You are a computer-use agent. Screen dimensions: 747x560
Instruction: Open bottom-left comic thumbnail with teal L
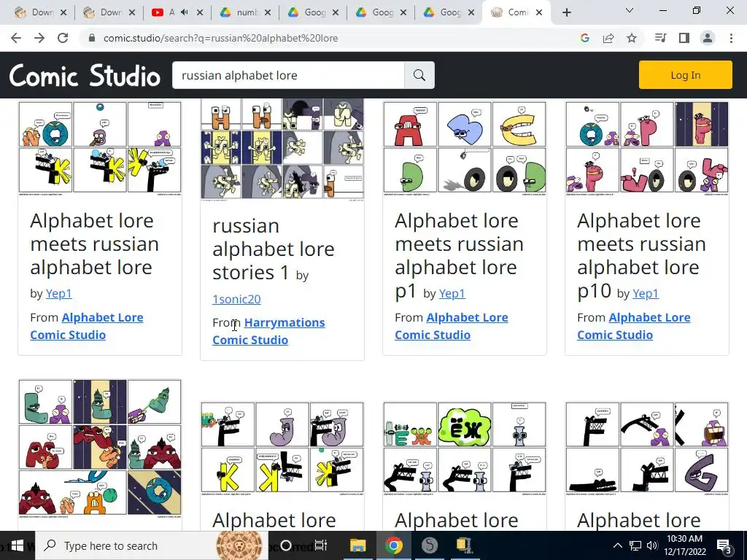pyautogui.click(x=100, y=448)
